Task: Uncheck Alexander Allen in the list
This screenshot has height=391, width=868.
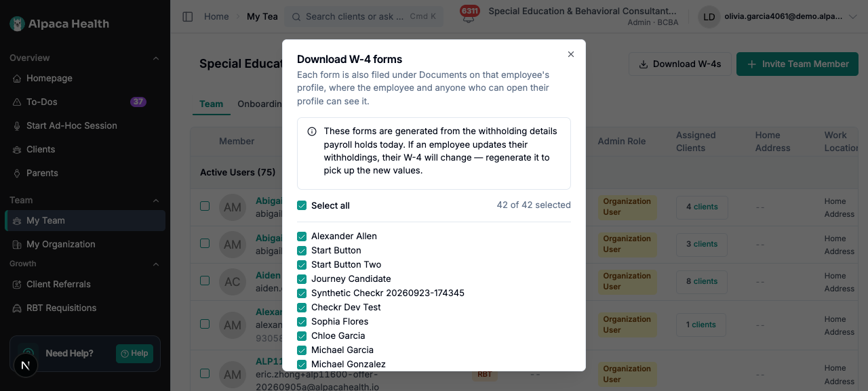Action: pyautogui.click(x=302, y=236)
